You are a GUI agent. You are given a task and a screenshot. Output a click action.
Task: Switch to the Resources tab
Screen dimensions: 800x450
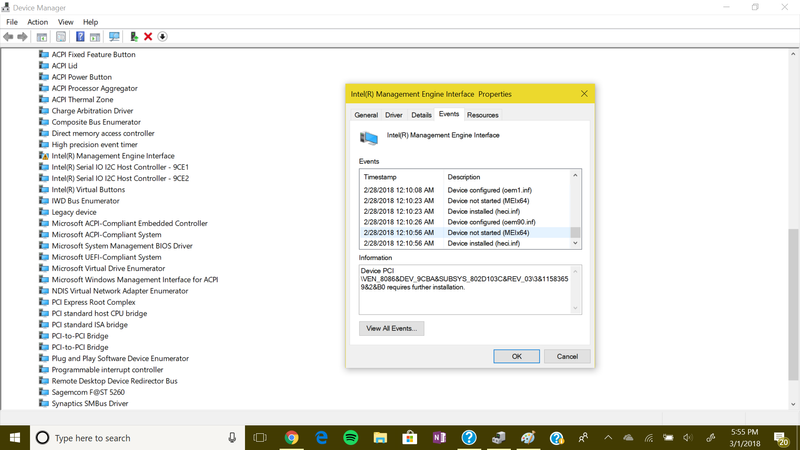[482, 115]
